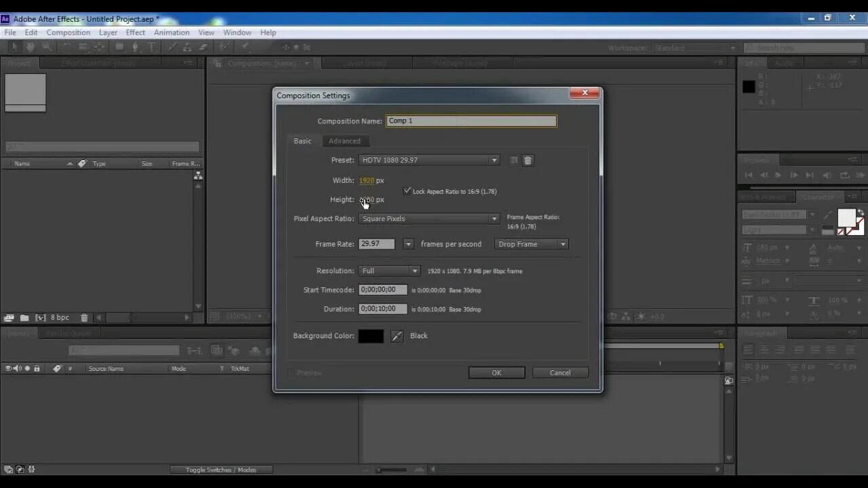Switch to the Basic tab
The image size is (868, 488).
pos(302,141)
